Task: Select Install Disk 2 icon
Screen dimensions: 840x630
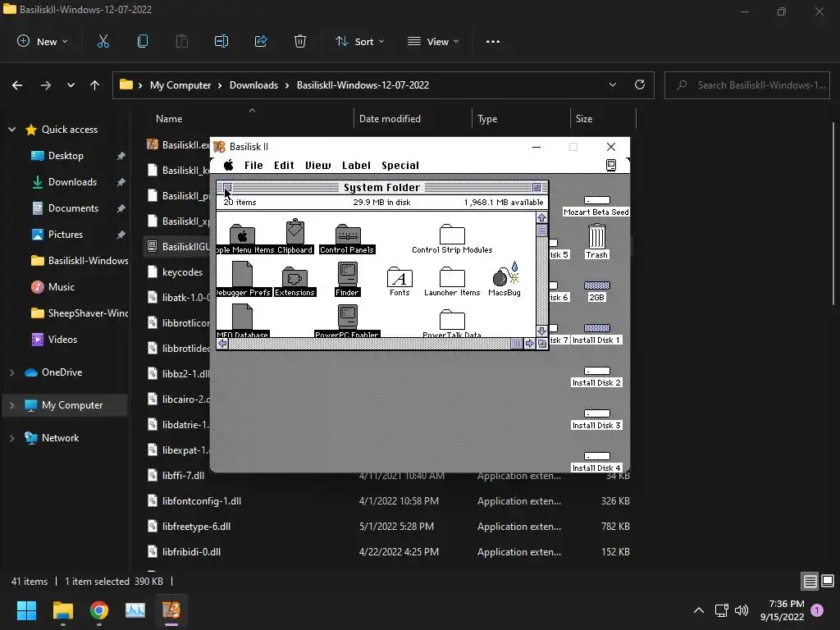Action: point(597,371)
